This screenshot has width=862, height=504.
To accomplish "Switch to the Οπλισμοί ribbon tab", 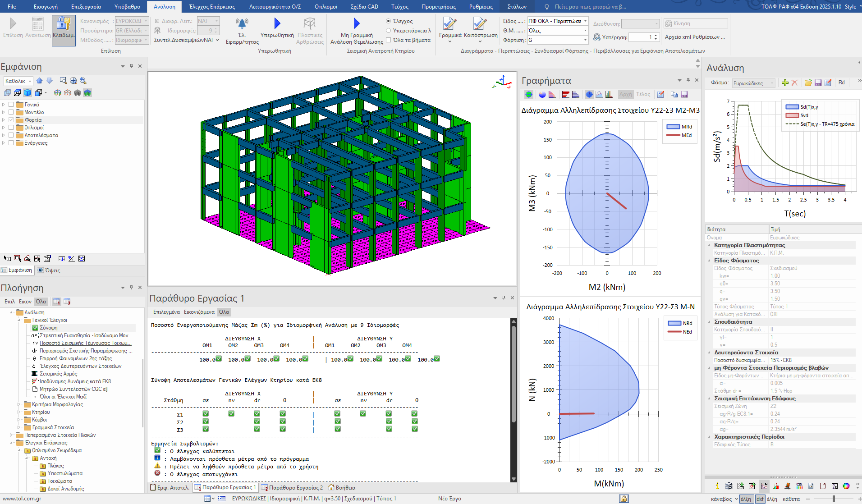I will point(326,7).
